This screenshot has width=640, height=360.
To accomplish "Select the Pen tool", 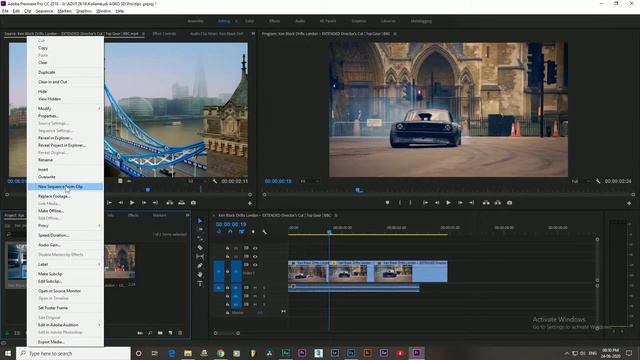I will (x=200, y=265).
